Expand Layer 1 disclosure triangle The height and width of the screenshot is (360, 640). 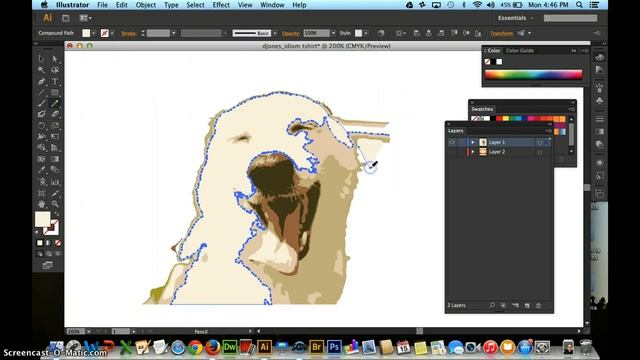point(473,142)
